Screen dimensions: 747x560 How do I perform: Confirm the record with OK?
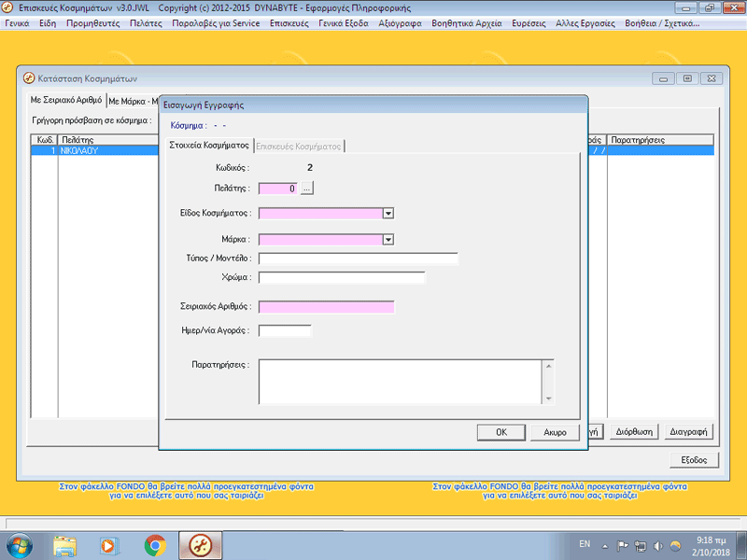[501, 432]
